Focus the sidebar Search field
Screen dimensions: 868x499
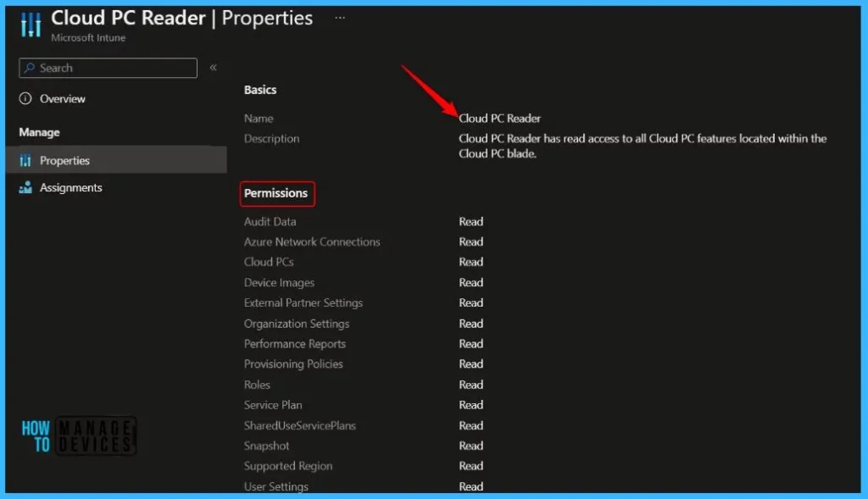point(108,68)
